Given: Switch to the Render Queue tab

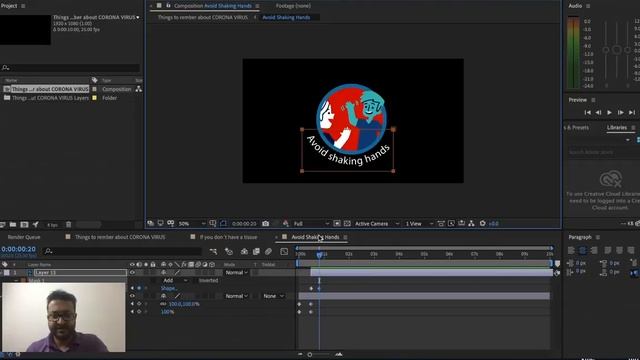Looking at the screenshot, I should coord(24,237).
